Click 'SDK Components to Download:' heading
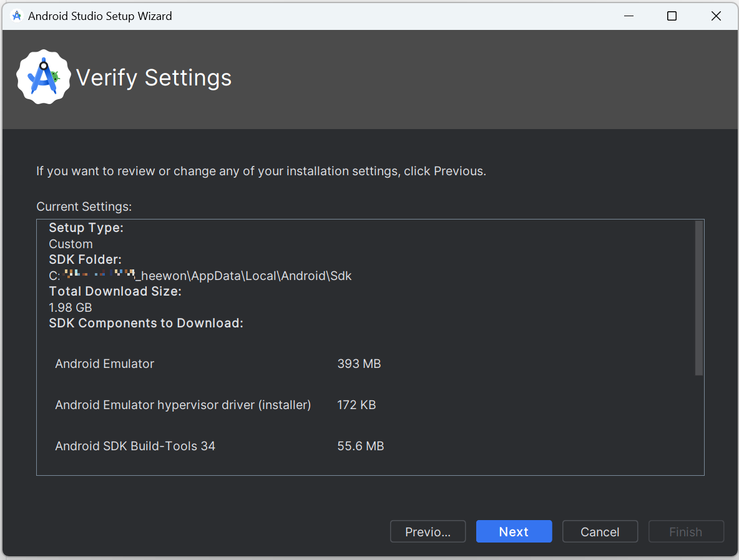Viewport: 739px width, 560px height. [x=146, y=323]
